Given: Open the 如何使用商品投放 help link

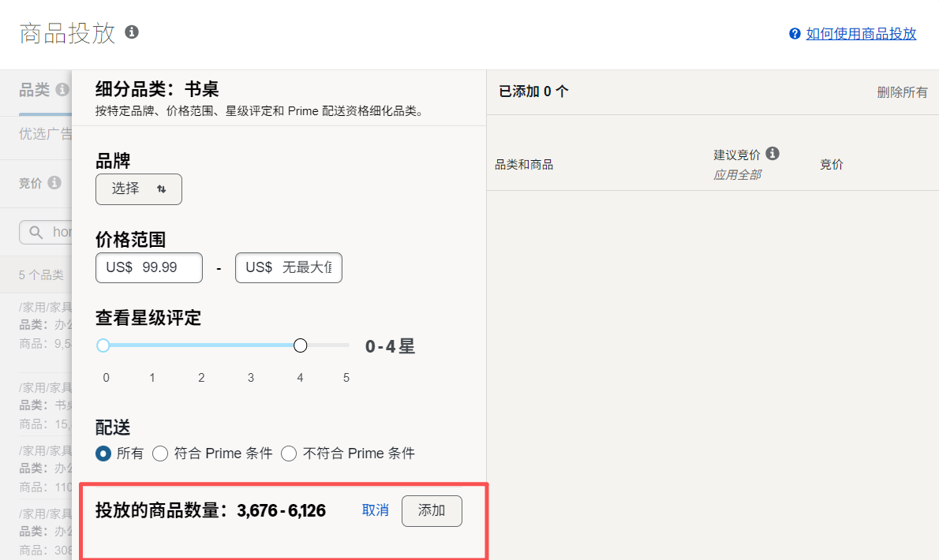Looking at the screenshot, I should pos(861,34).
